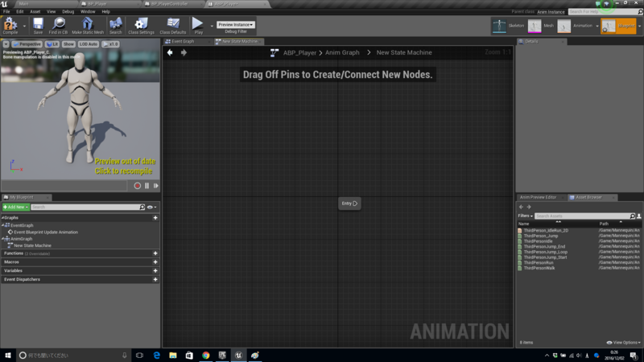This screenshot has width=644, height=362.
Task: Go back in Asset Browser history
Action: [521, 208]
